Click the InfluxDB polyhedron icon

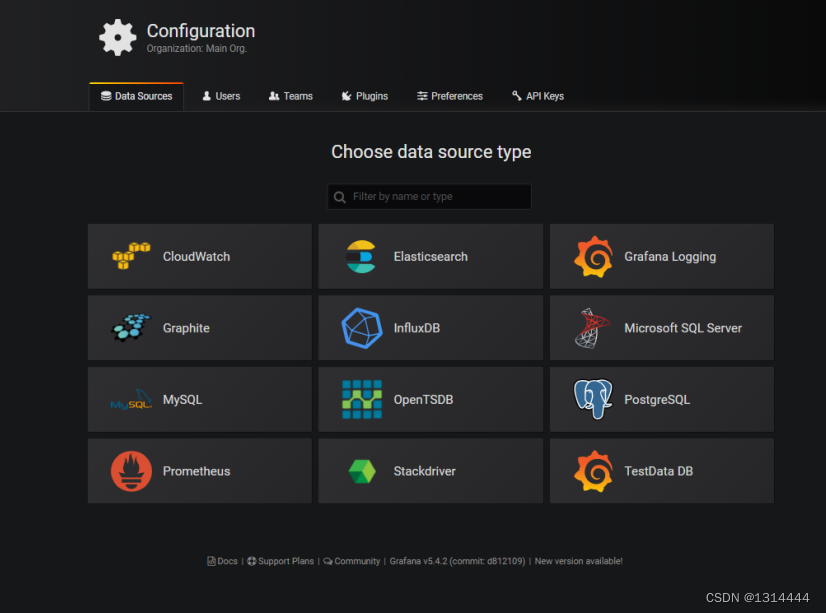tap(362, 328)
